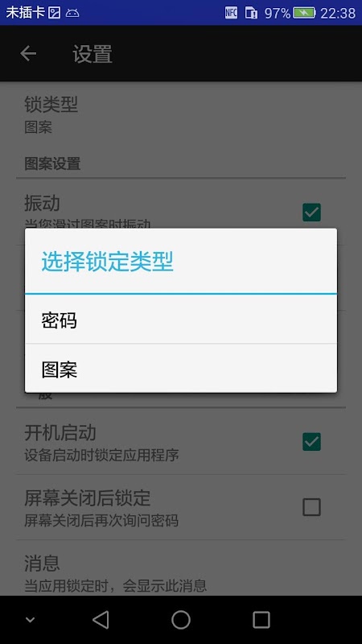Tap the Android back navigation triangle
This screenshot has height=644, width=362.
click(101, 619)
